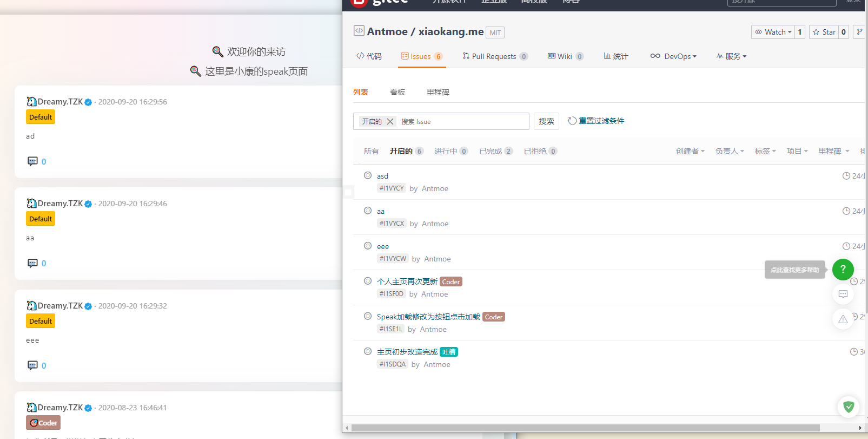Click the 搜索 search button
The image size is (868, 439).
point(546,121)
